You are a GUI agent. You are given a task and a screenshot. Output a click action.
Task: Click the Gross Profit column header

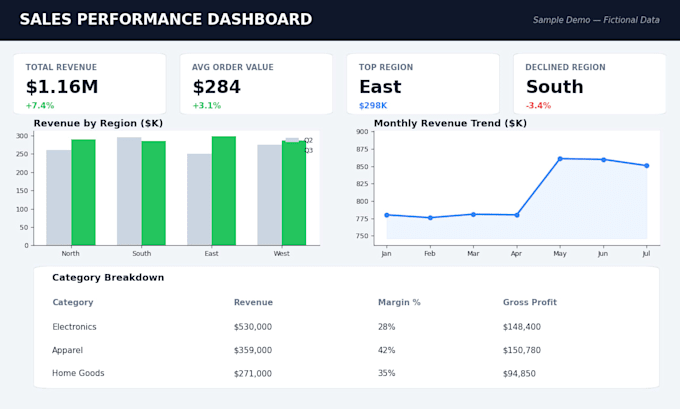530,302
